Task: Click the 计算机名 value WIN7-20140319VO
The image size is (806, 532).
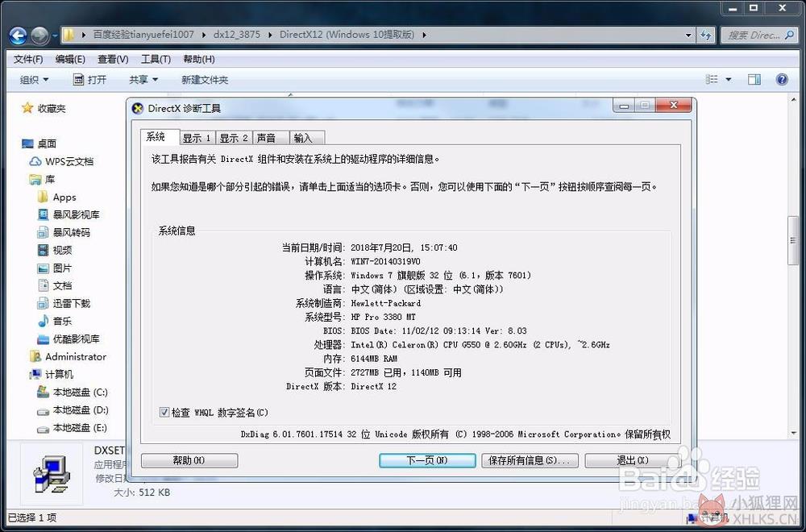Action: 385,261
